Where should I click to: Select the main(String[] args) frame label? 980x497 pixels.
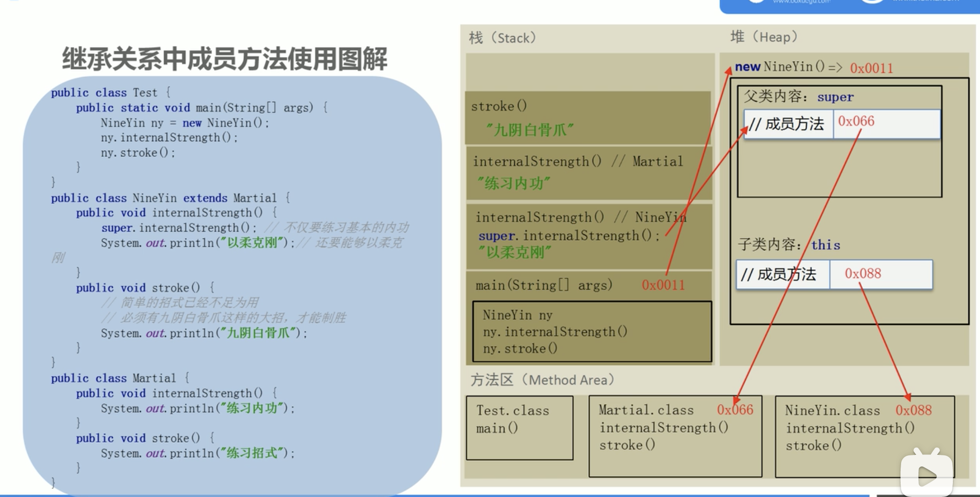[x=544, y=285]
